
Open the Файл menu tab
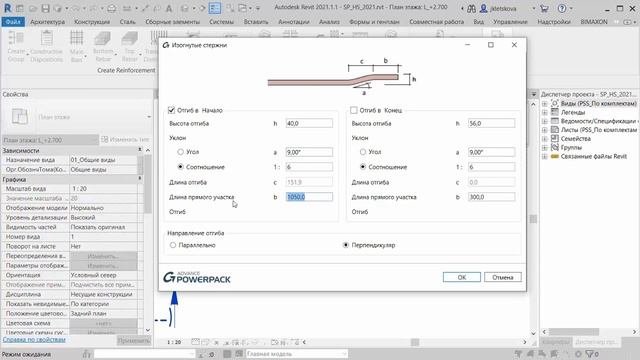click(13, 22)
